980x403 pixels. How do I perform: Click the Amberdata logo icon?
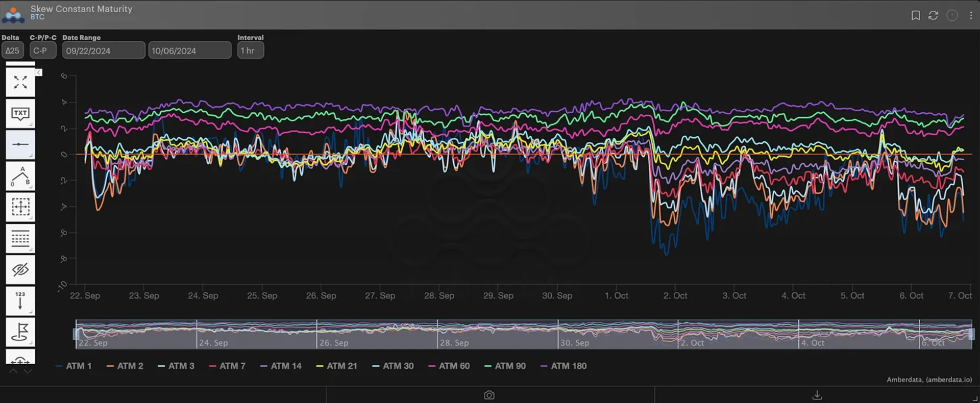tap(13, 15)
